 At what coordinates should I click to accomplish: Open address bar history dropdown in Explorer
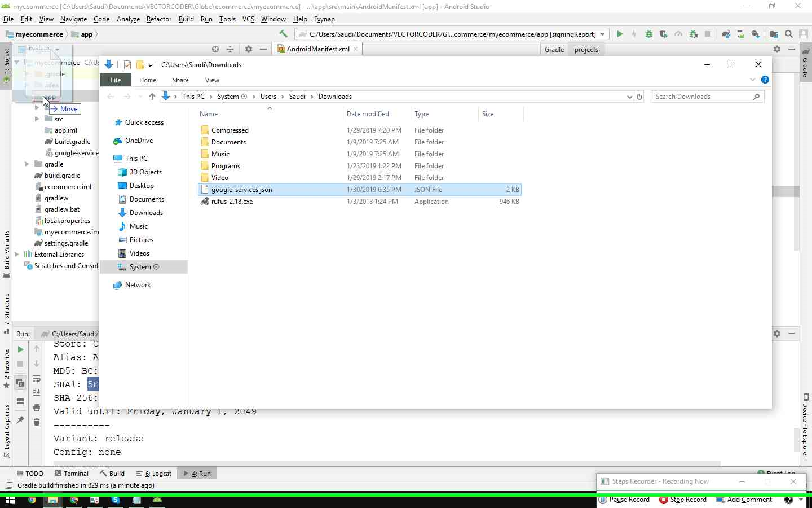coord(629,97)
